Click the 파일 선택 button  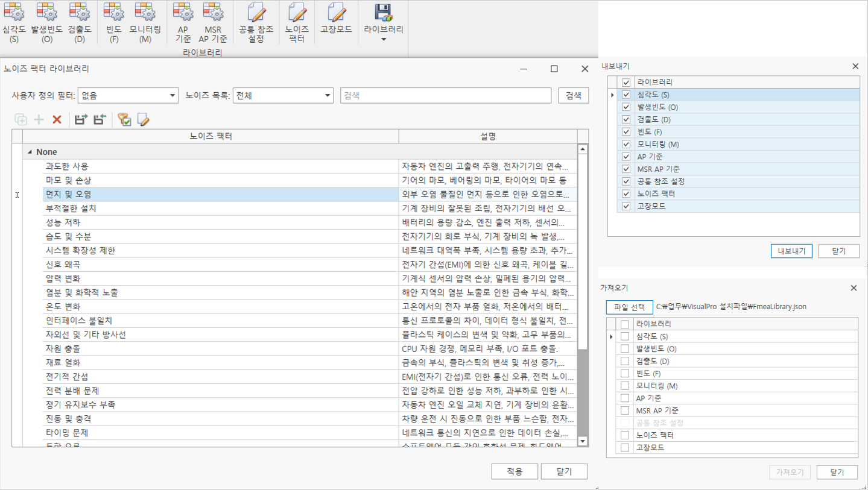(630, 307)
